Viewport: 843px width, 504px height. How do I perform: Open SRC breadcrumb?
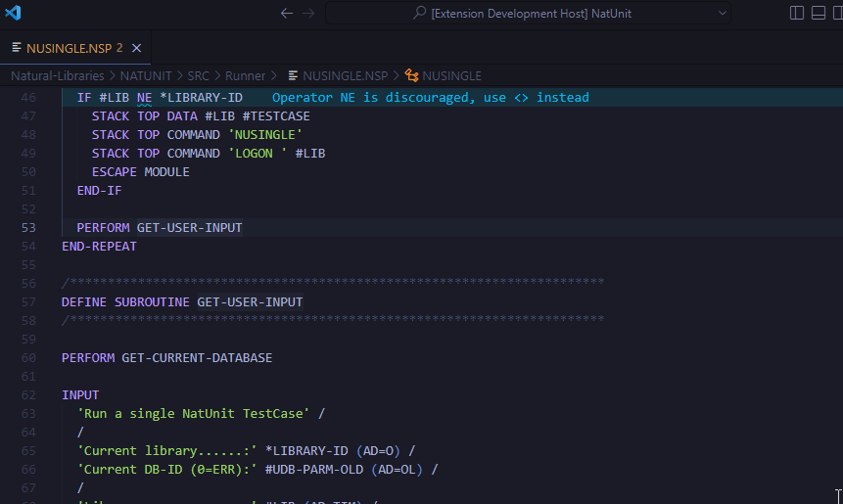[199, 75]
